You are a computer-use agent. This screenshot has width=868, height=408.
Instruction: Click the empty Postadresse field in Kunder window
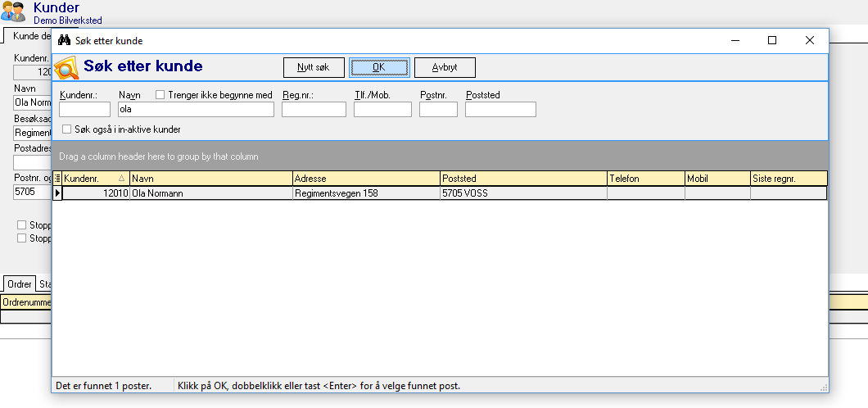click(x=32, y=163)
